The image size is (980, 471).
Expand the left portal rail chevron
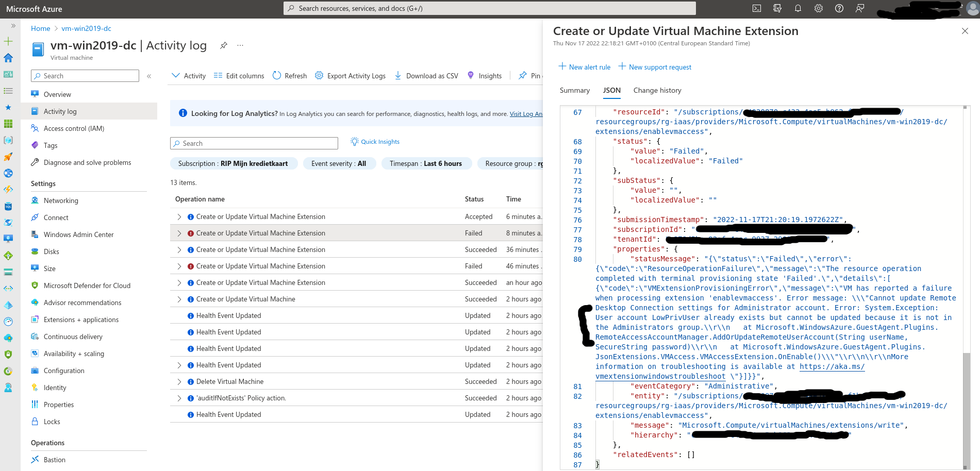point(13,26)
